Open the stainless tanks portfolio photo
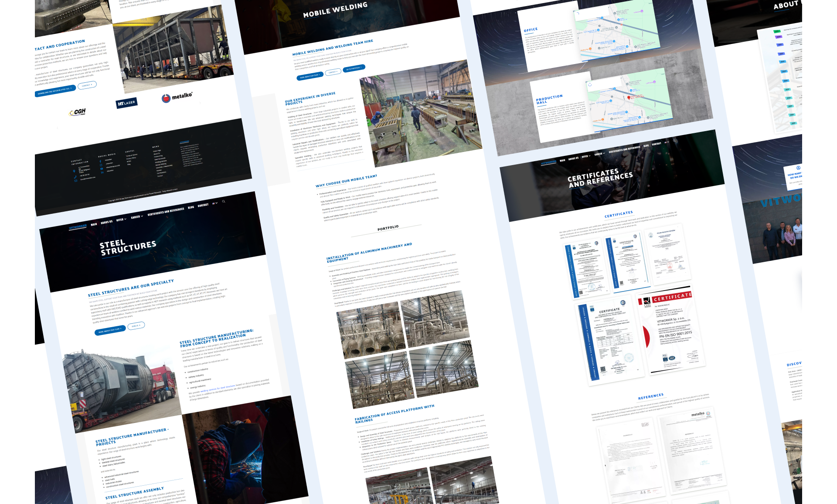 [x=371, y=330]
